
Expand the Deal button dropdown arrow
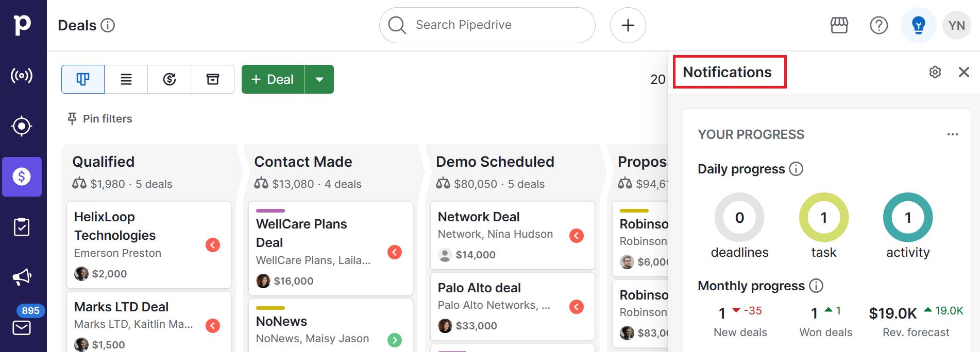(319, 79)
